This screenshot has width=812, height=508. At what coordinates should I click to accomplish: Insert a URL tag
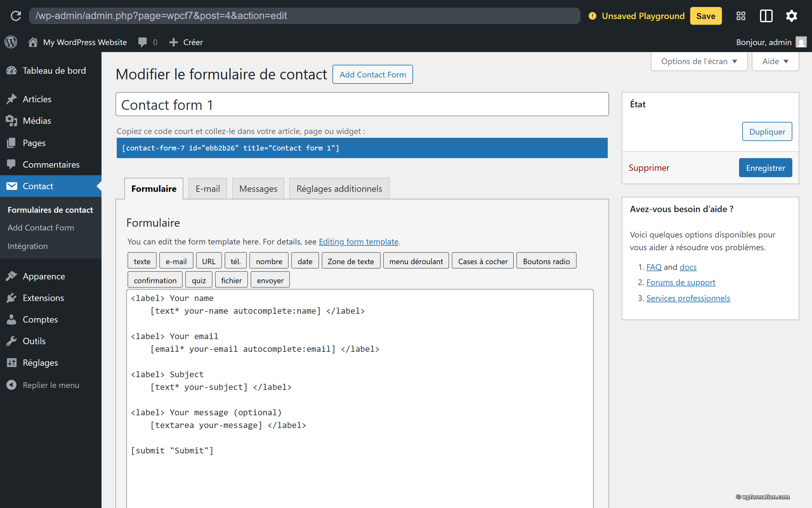pyautogui.click(x=209, y=261)
